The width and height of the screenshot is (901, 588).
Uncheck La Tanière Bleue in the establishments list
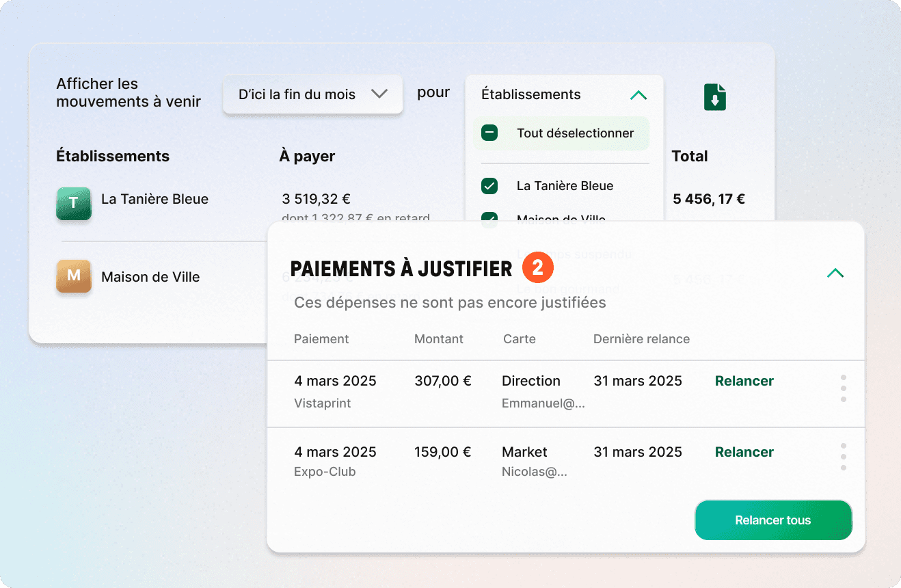click(x=489, y=185)
